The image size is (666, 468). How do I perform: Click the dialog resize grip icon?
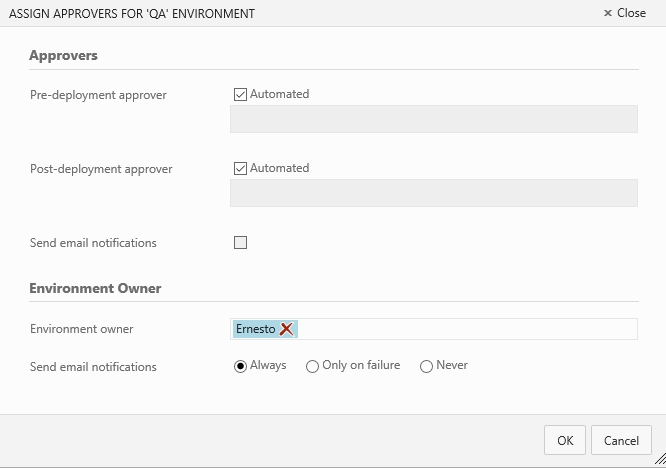tap(660, 459)
